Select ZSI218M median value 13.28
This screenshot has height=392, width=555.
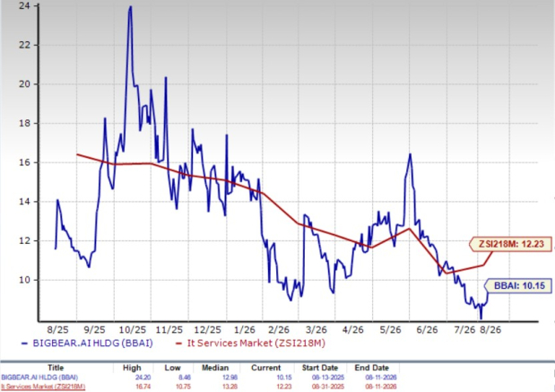[x=230, y=387]
